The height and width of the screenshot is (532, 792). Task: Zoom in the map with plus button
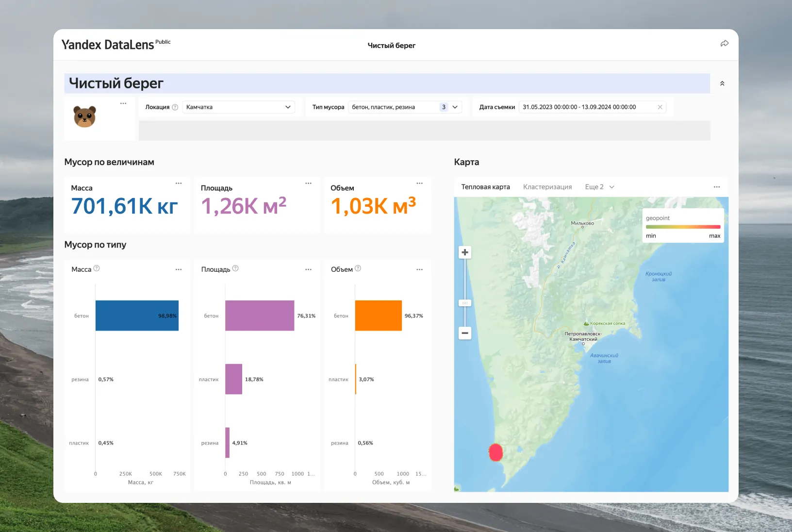point(465,252)
